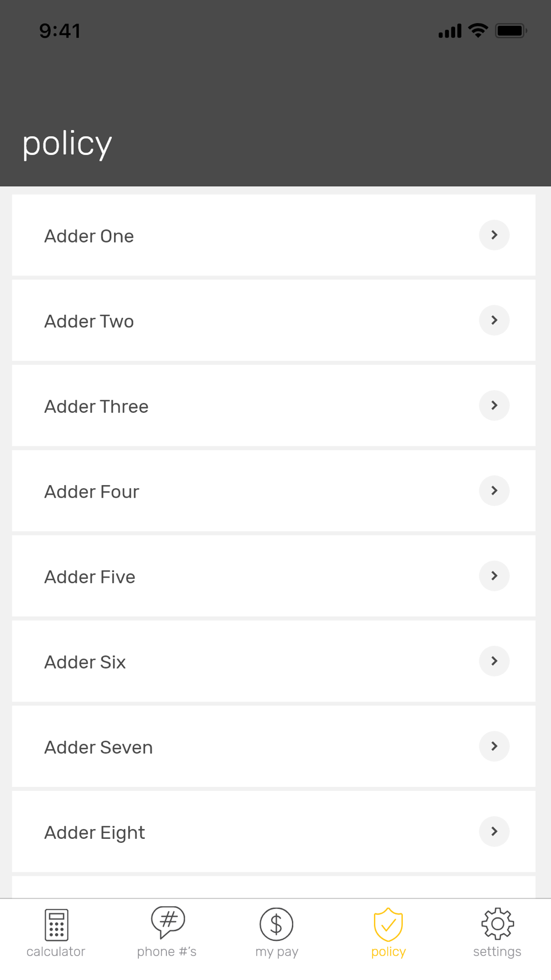Expand Adder Five via its chevron
551x980 pixels.
(494, 576)
